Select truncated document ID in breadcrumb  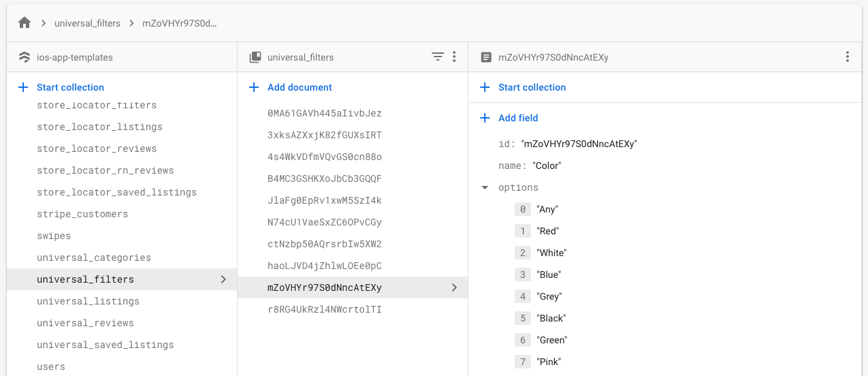point(180,23)
